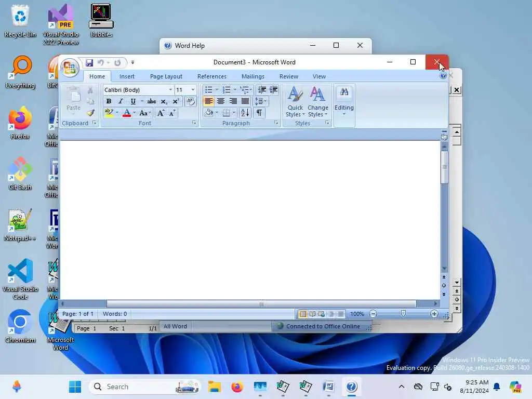Apply Subscript formatting

tap(164, 101)
